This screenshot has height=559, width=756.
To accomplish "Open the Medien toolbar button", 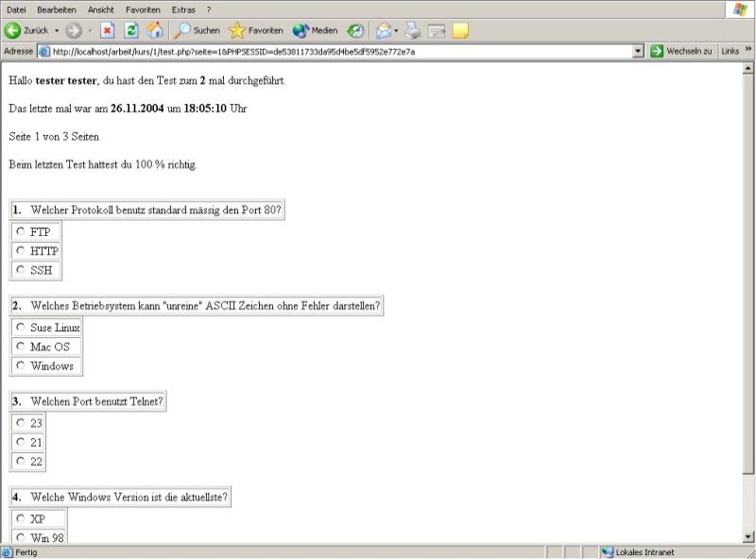I will pyautogui.click(x=316, y=31).
